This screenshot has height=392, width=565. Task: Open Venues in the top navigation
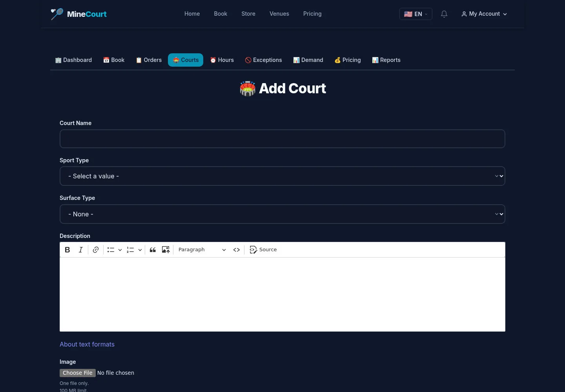coord(279,14)
